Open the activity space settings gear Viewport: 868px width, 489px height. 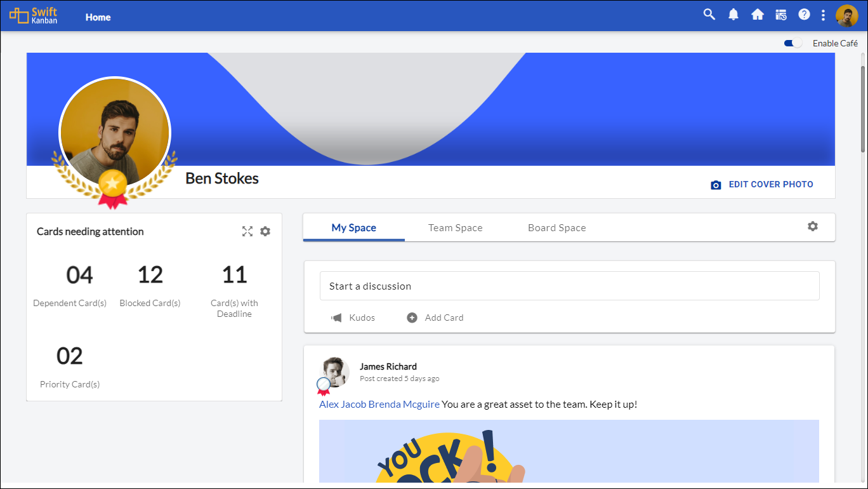click(813, 226)
